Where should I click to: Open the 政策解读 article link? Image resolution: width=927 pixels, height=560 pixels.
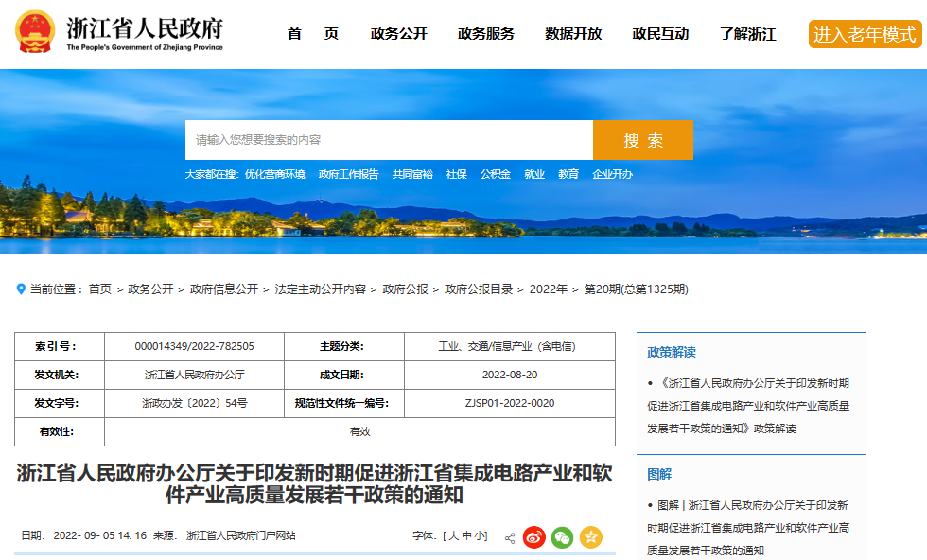(748, 406)
